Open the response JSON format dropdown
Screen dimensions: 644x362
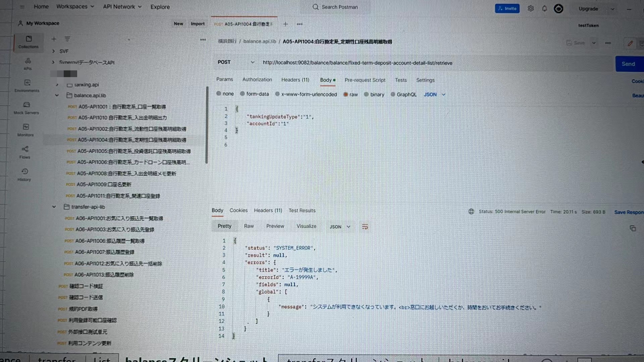[x=340, y=227]
